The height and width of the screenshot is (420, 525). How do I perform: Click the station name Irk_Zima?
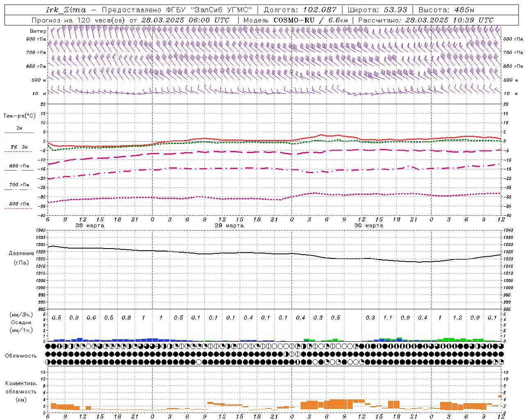(x=66, y=9)
